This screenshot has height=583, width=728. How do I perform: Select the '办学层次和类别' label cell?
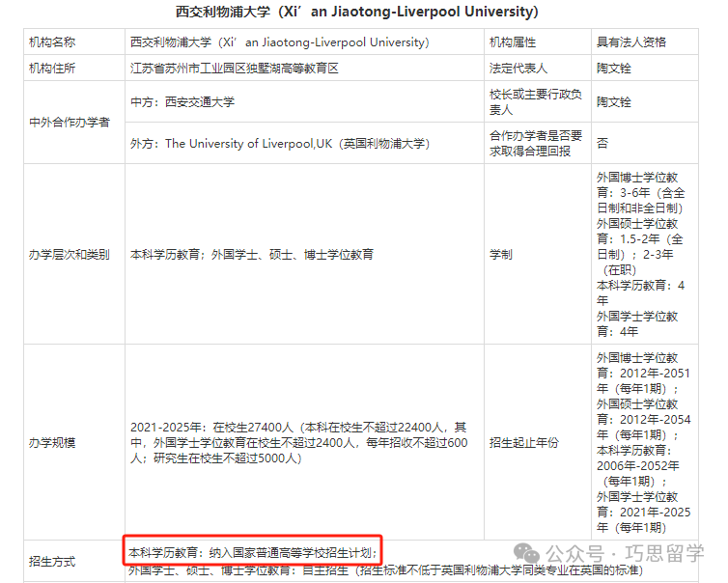(74, 254)
